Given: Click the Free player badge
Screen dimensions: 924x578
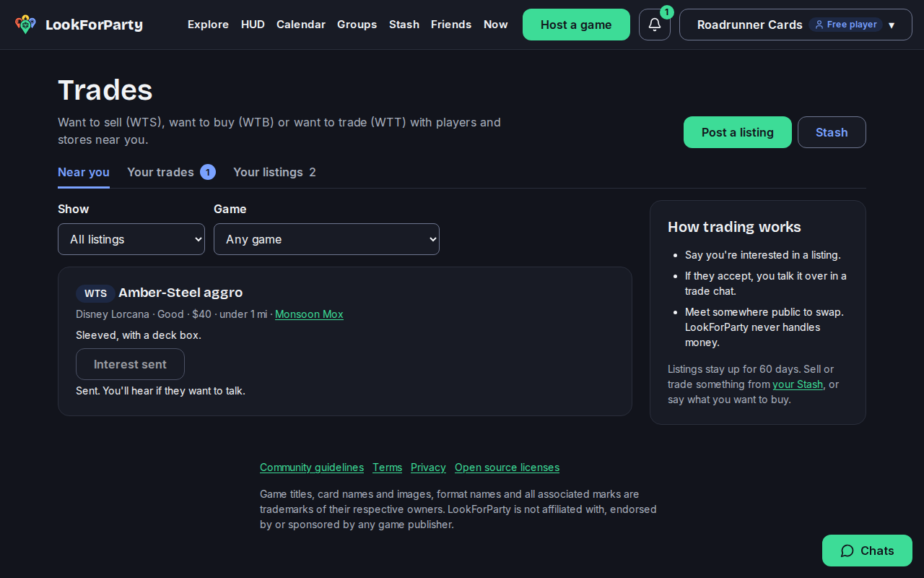Looking at the screenshot, I should (845, 25).
